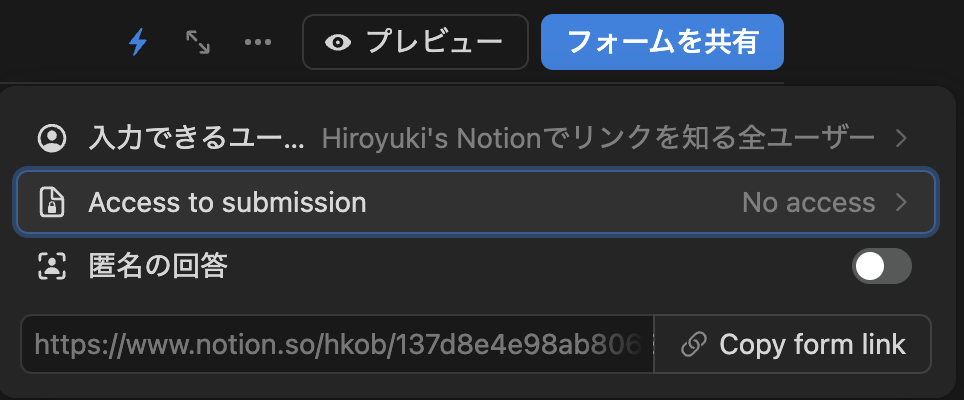Open the No access dropdown value

808,202
